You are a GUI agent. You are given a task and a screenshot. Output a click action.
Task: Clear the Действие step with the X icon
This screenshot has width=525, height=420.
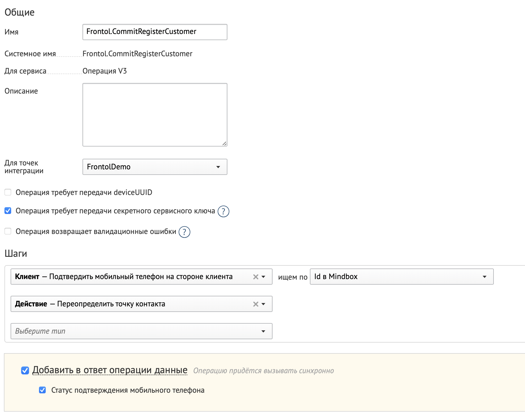point(256,304)
